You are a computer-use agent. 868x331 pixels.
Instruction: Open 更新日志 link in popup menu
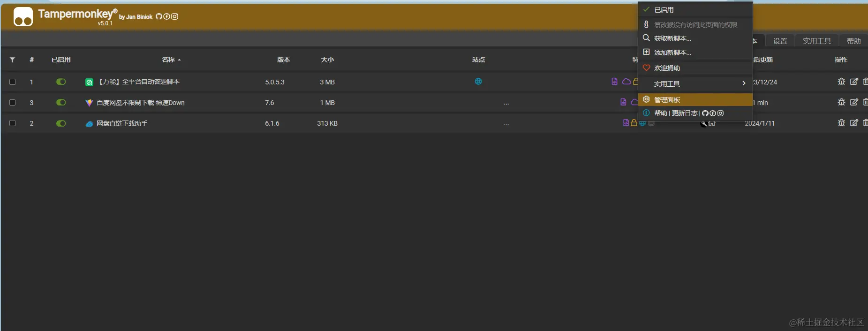click(684, 113)
